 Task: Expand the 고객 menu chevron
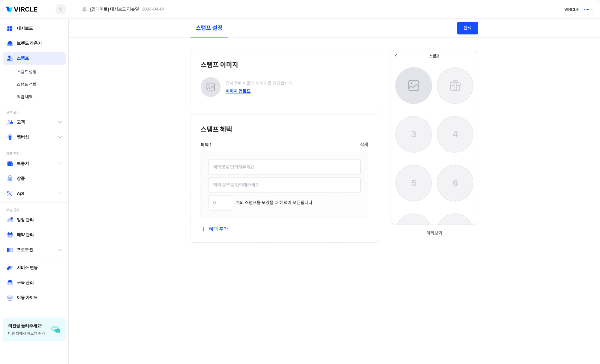tap(60, 122)
